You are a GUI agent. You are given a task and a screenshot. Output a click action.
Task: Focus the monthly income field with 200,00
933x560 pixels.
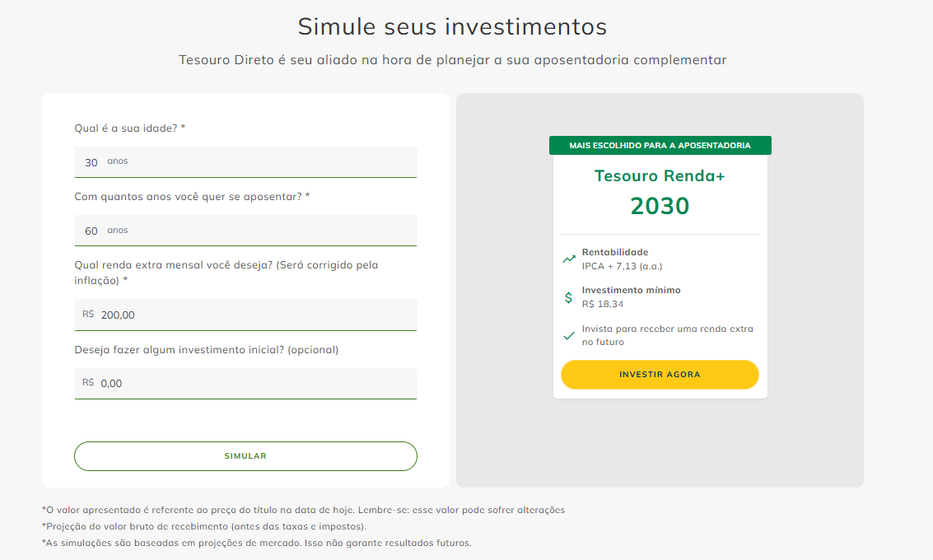(245, 315)
